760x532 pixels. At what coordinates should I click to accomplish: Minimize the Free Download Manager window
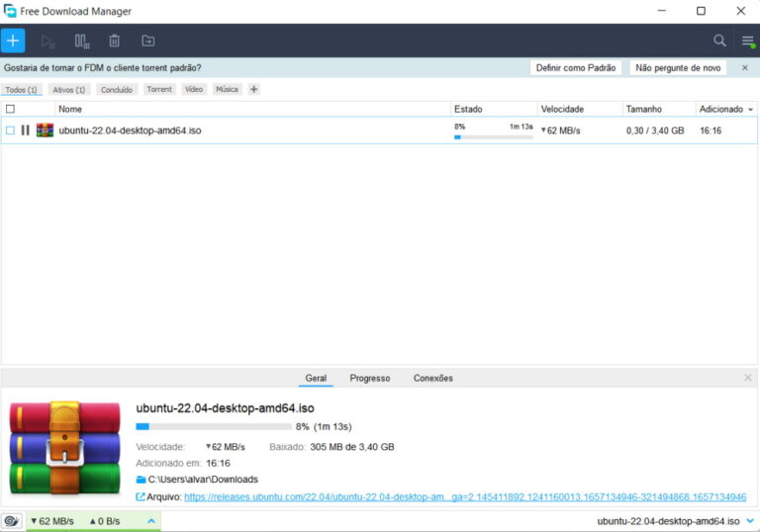coord(662,11)
